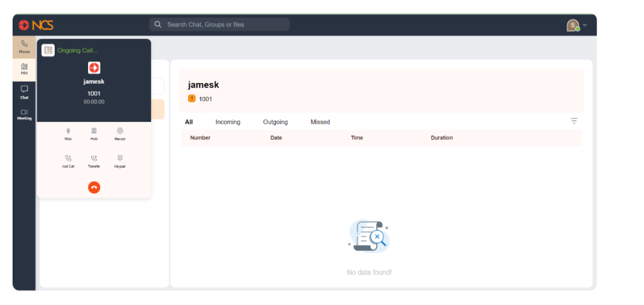The height and width of the screenshot is (305, 644).
Task: Click the orange extension badge beside 1001
Action: point(192,99)
